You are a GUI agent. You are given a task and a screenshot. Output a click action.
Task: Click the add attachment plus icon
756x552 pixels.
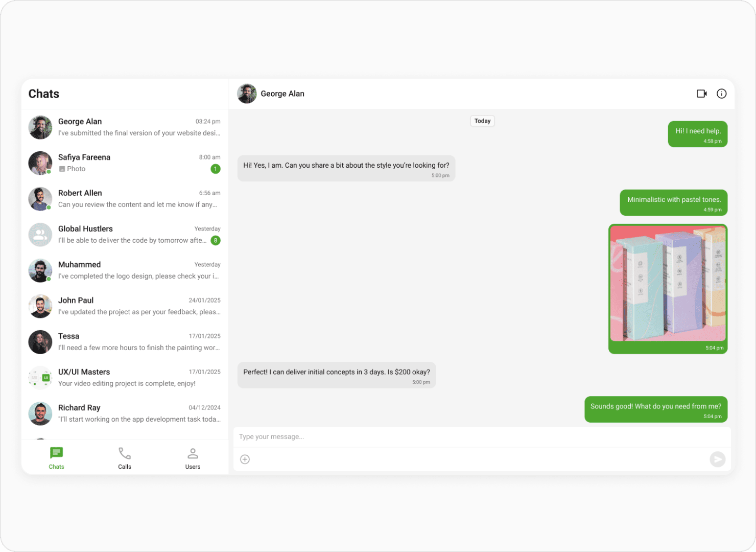[x=245, y=459]
